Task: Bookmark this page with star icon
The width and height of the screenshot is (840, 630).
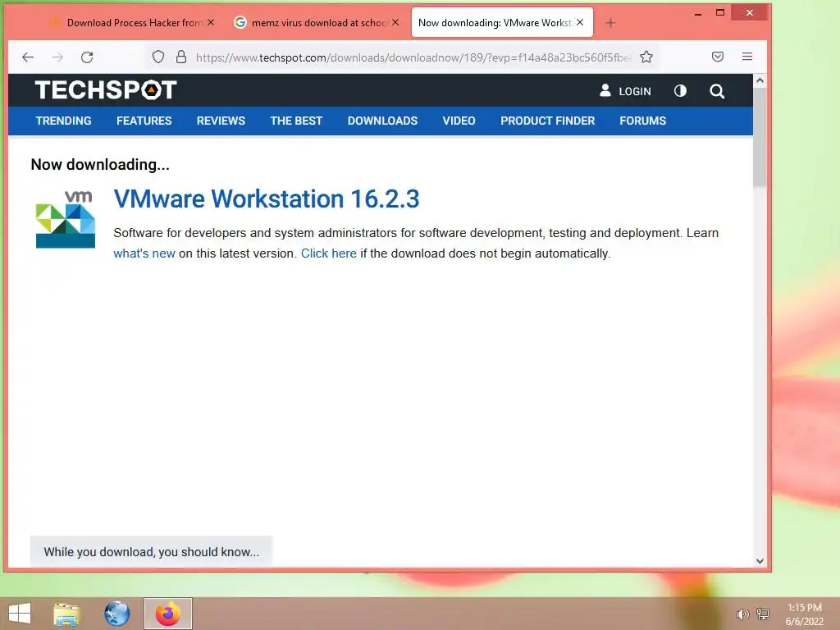Action: [x=646, y=57]
